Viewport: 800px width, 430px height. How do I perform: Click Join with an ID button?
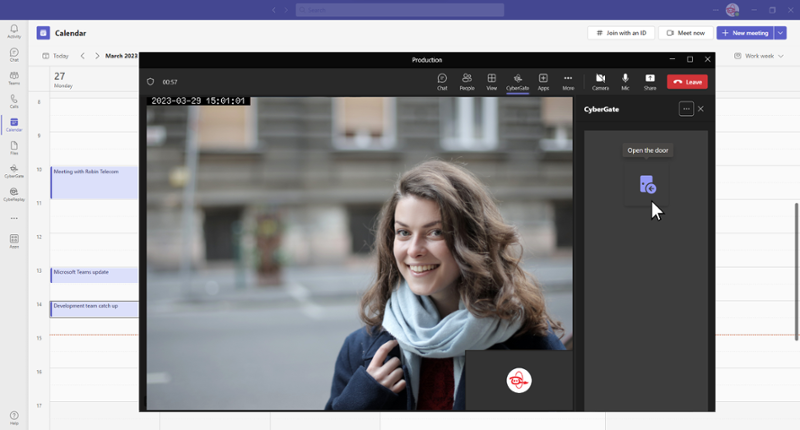point(621,33)
